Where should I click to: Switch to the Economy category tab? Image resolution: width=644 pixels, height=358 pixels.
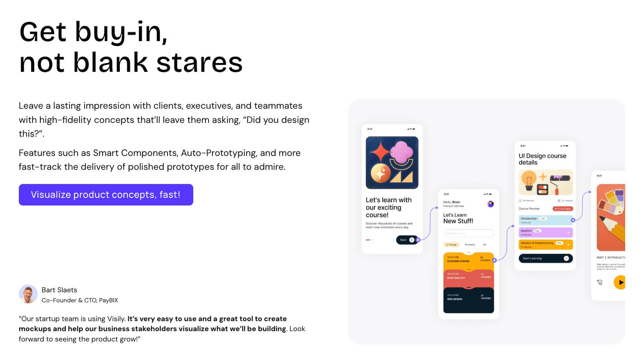click(470, 245)
